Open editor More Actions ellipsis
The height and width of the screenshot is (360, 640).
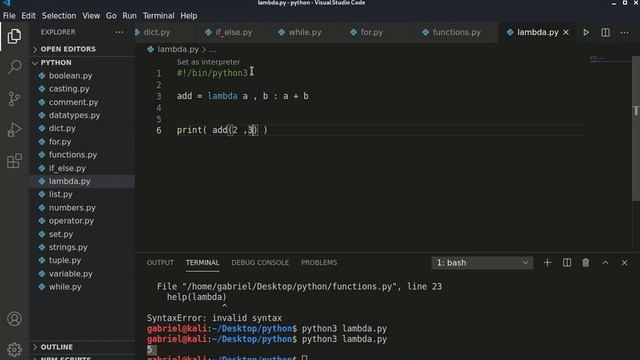tap(624, 32)
